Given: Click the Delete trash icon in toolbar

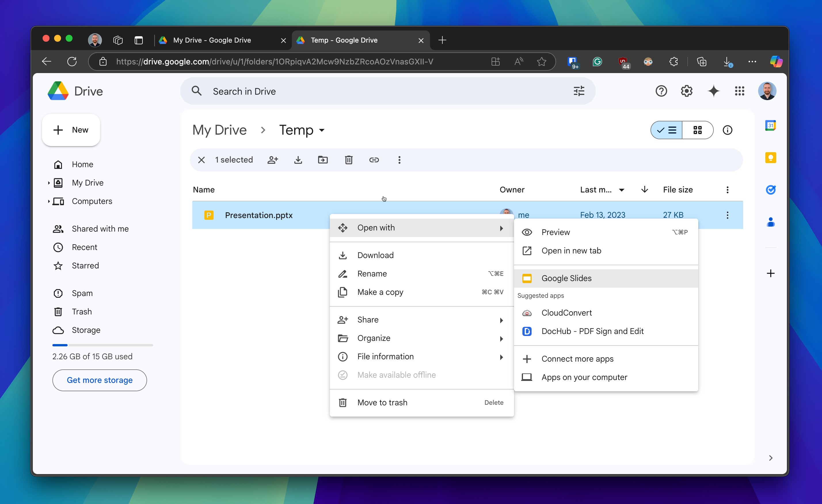Looking at the screenshot, I should click(x=349, y=160).
